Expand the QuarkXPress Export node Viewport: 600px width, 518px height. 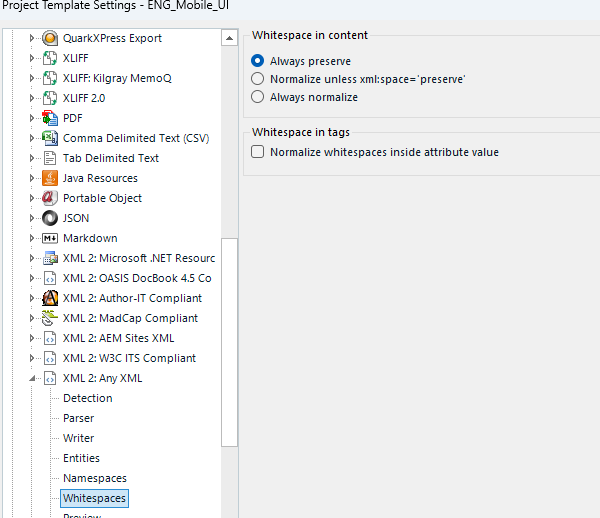pos(32,38)
